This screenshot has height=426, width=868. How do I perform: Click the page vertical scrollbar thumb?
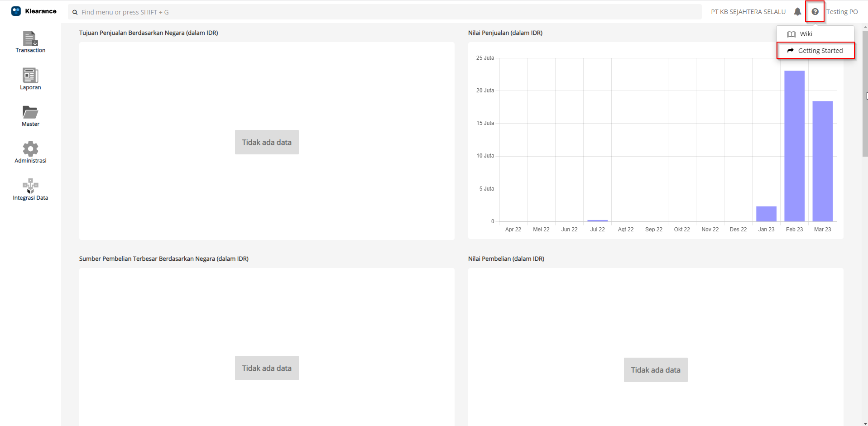point(865,91)
